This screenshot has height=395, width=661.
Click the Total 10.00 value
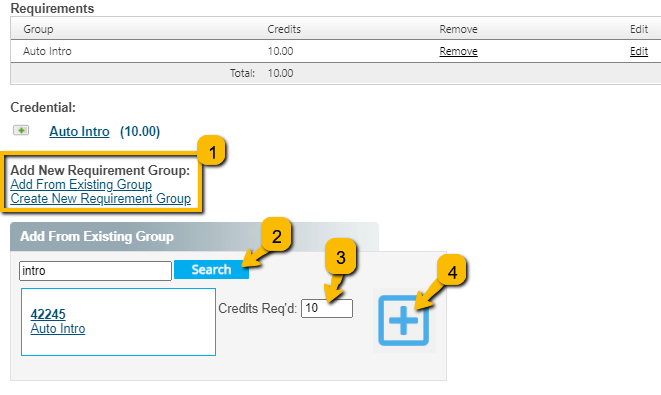click(280, 73)
